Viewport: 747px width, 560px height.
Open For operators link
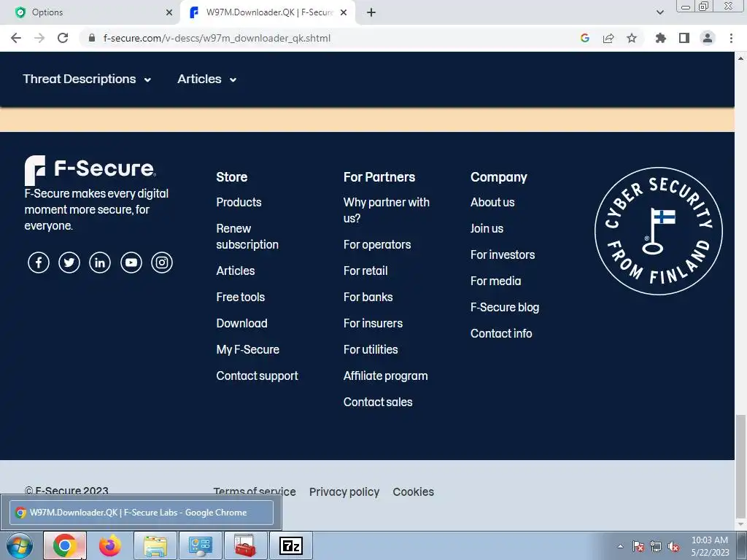[377, 245]
